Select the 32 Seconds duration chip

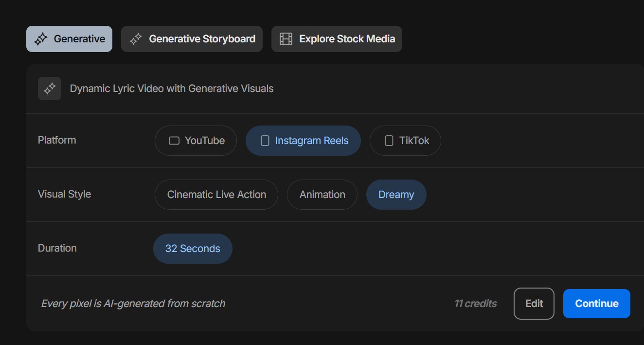pyautogui.click(x=193, y=249)
